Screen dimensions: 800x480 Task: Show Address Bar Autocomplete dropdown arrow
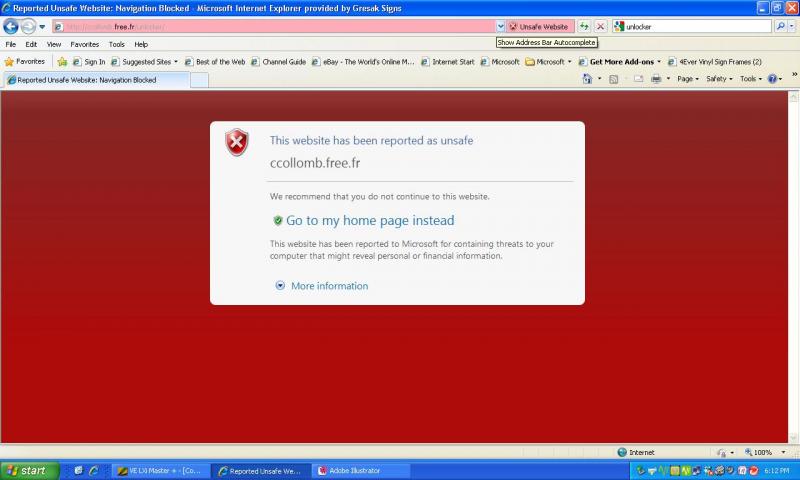point(501,27)
